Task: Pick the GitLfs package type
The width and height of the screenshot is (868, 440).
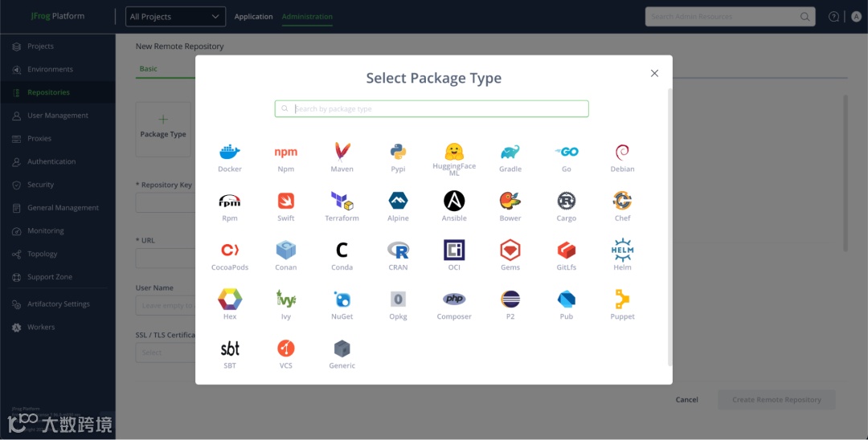Action: (x=567, y=256)
